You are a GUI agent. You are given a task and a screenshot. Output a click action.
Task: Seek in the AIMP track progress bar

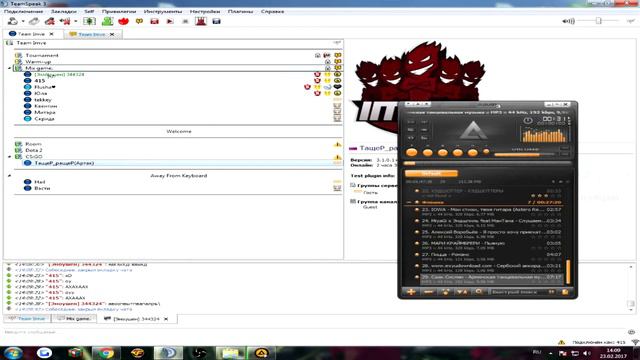point(487,163)
